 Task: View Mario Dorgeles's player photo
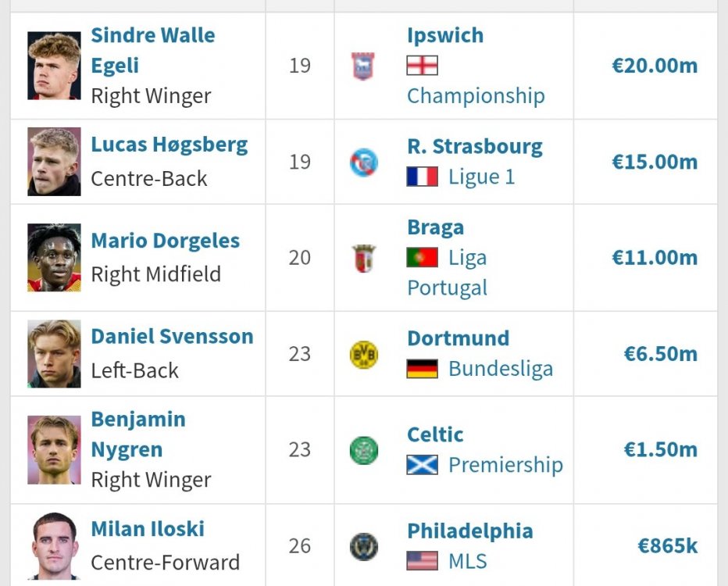coord(54,258)
